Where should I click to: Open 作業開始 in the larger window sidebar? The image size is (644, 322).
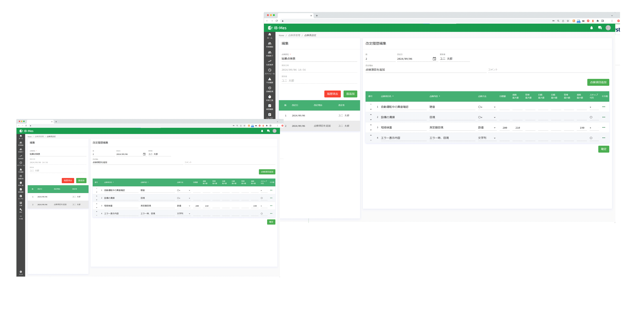click(269, 45)
